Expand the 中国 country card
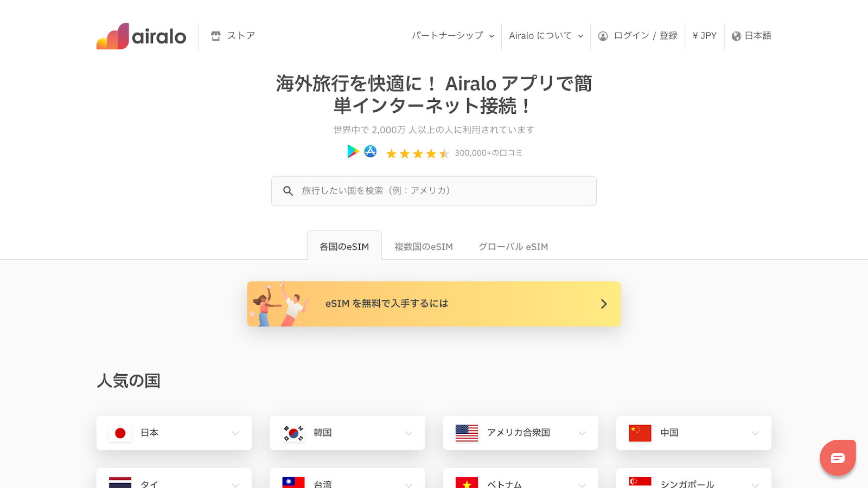Viewport: 868px width, 488px height. click(694, 433)
